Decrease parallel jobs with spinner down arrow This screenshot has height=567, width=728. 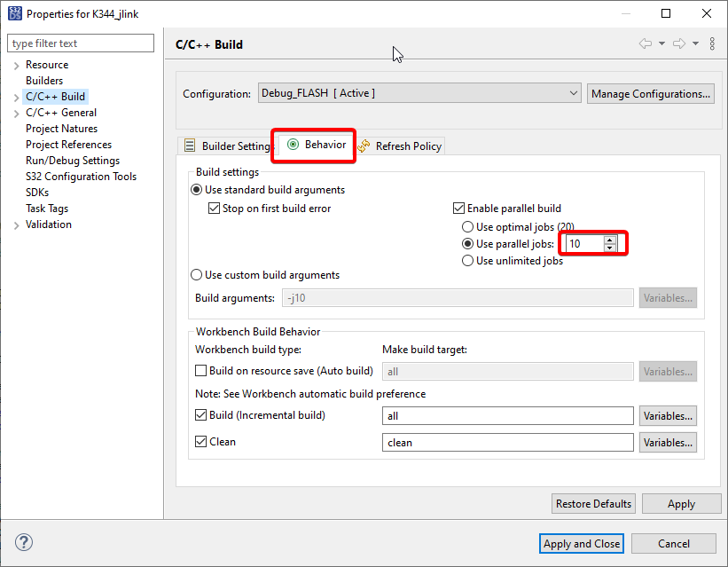(x=610, y=248)
